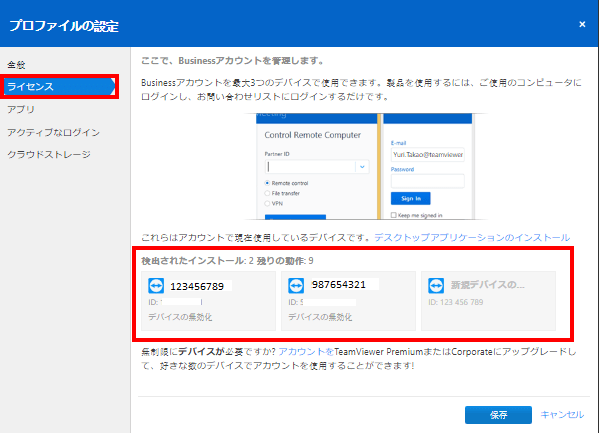Click the 検出されたインストール: 2 status text
The width and height of the screenshot is (600, 433).
tap(197, 261)
